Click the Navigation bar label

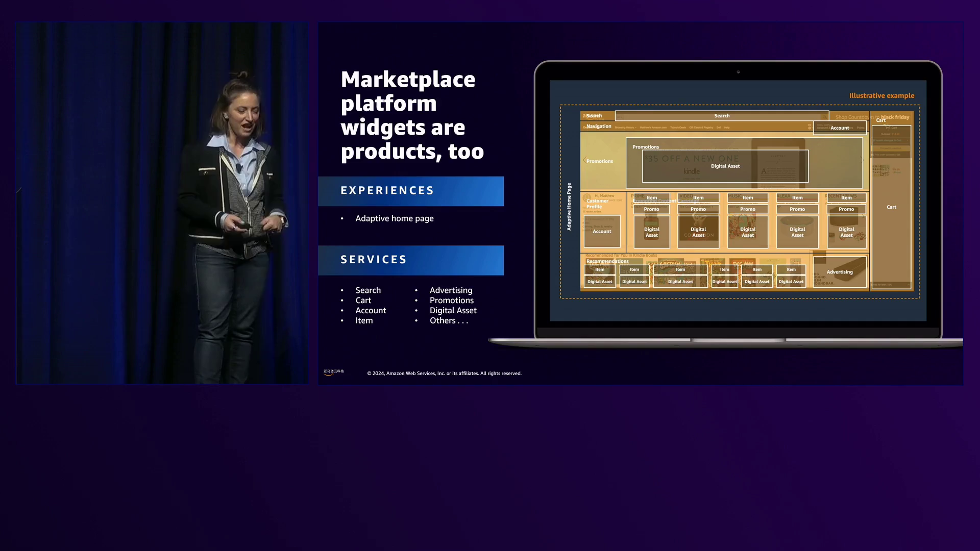pos(599,127)
